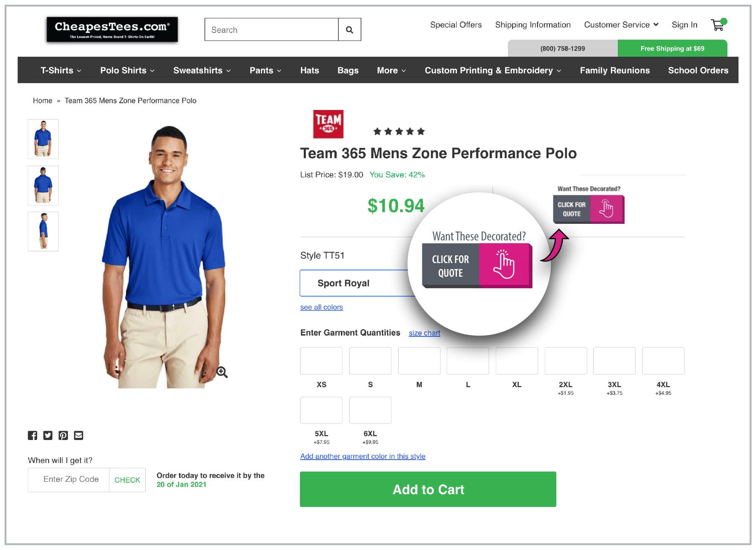Expand the More menu
The height and width of the screenshot is (550, 756).
[x=391, y=70]
